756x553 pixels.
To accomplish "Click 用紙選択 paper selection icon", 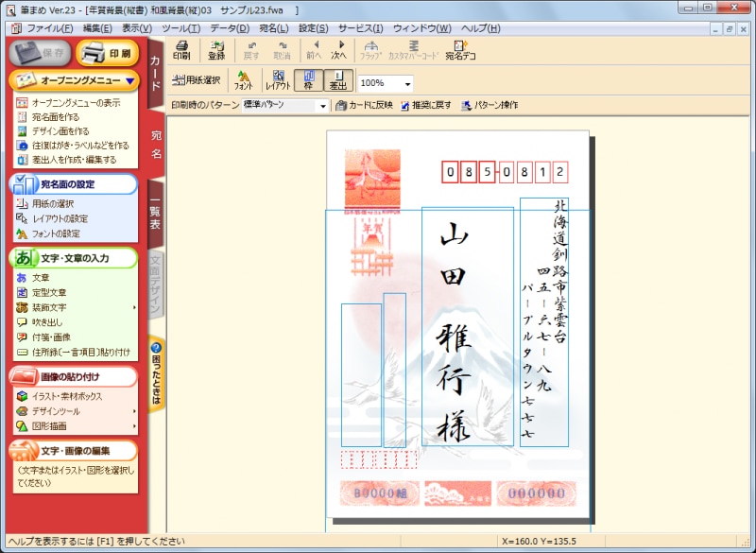I will click(197, 80).
